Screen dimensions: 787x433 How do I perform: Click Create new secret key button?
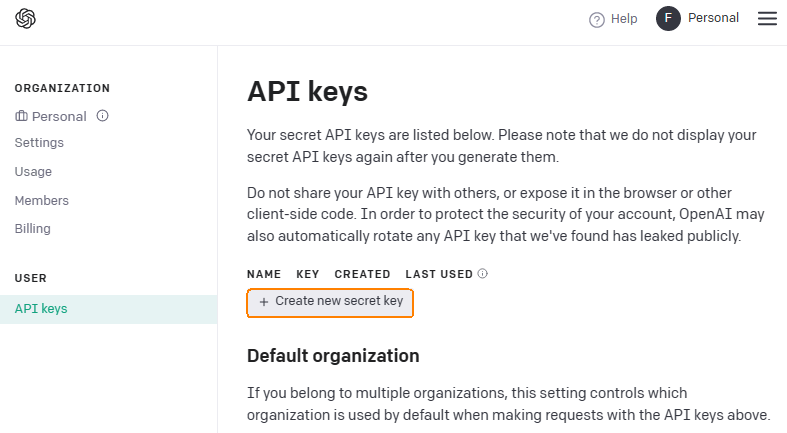point(330,301)
